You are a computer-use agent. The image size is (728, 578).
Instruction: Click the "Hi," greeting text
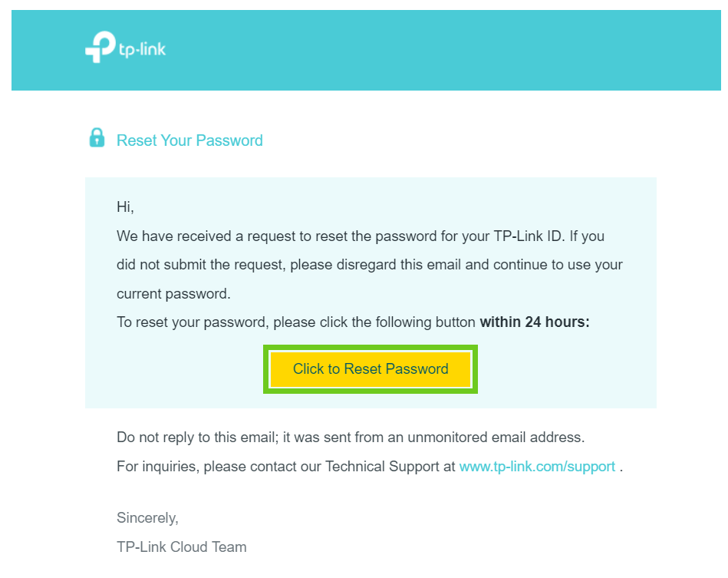pyautogui.click(x=125, y=207)
